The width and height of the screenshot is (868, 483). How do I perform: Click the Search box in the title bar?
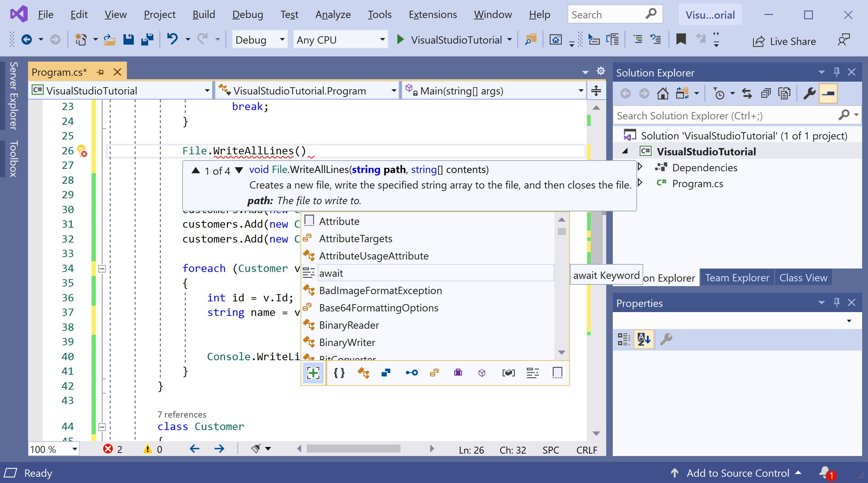click(615, 15)
